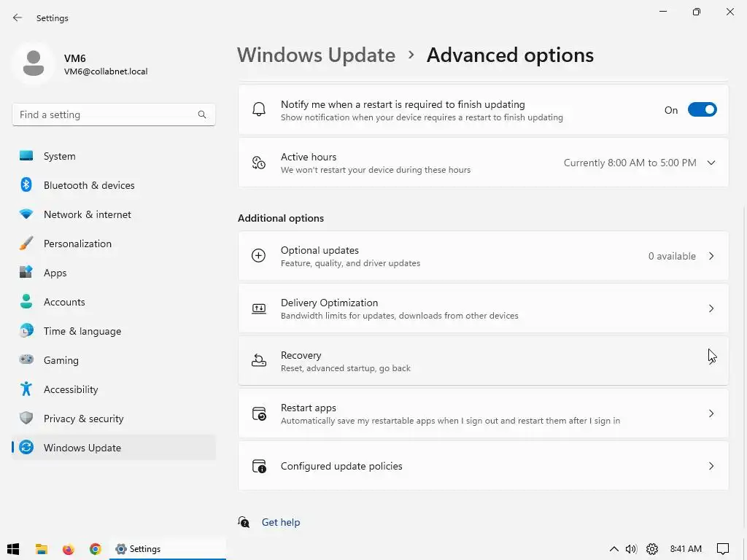The image size is (747, 560).
Task: Go back to Windows Update breadcrumb
Action: click(317, 55)
